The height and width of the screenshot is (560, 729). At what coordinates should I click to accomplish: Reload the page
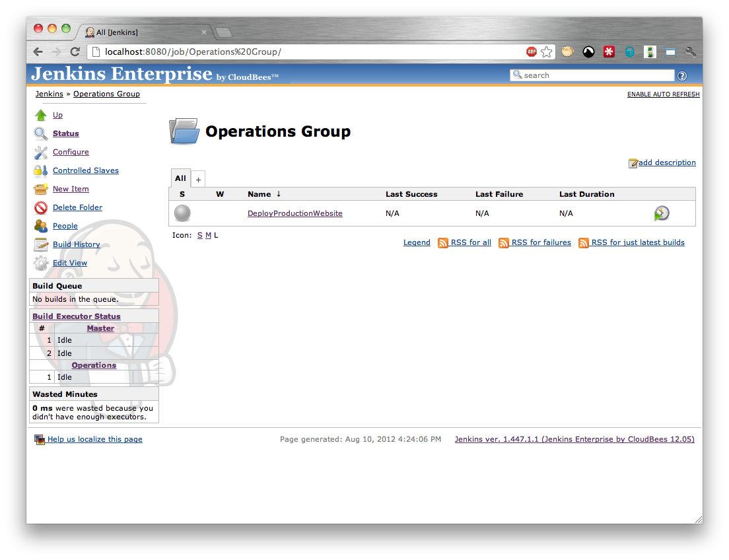coord(75,52)
